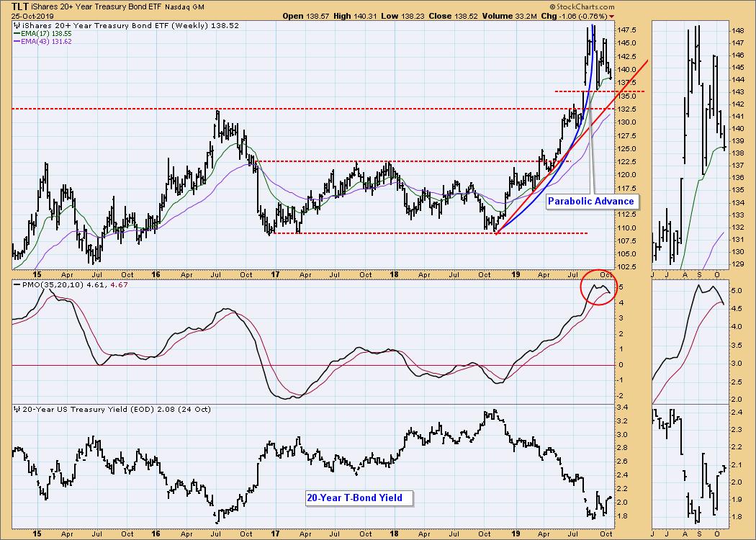The width and height of the screenshot is (756, 540).
Task: Click the 142.5 price axis label
Action: pyautogui.click(x=627, y=56)
